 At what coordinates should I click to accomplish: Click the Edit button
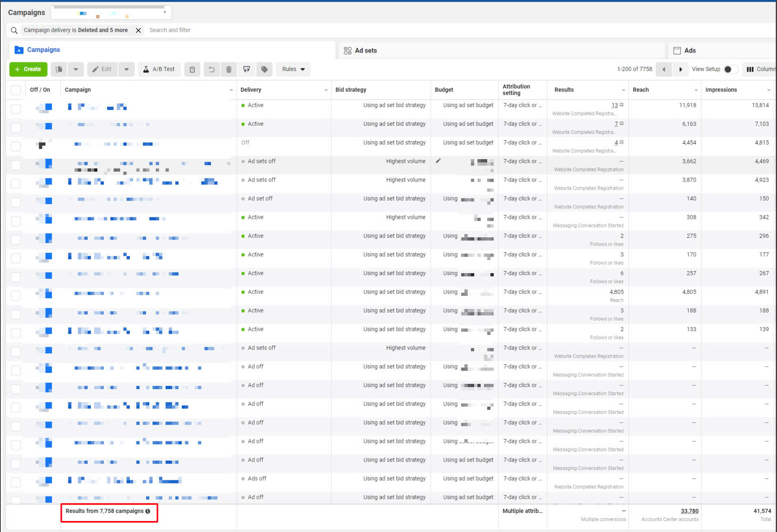[102, 69]
